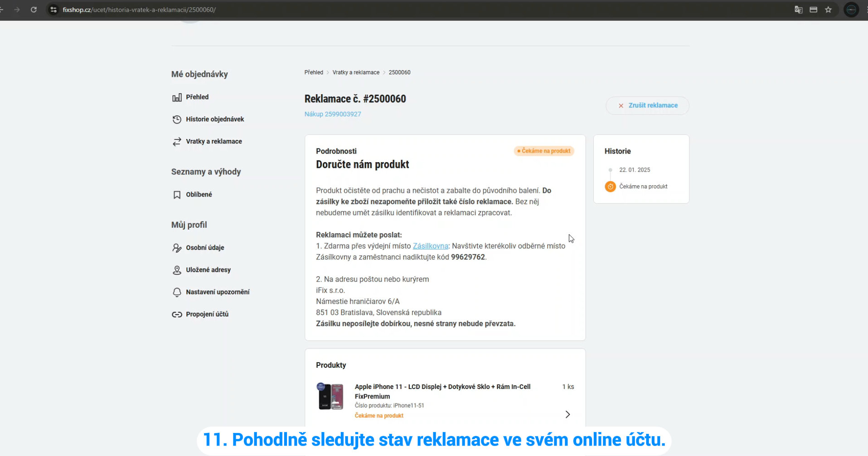Click the Přehled bar chart icon
Image resolution: width=868 pixels, height=456 pixels.
coord(177,97)
